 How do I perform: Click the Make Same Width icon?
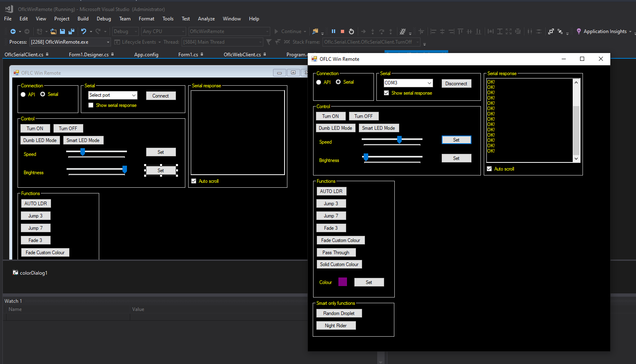coord(491,31)
